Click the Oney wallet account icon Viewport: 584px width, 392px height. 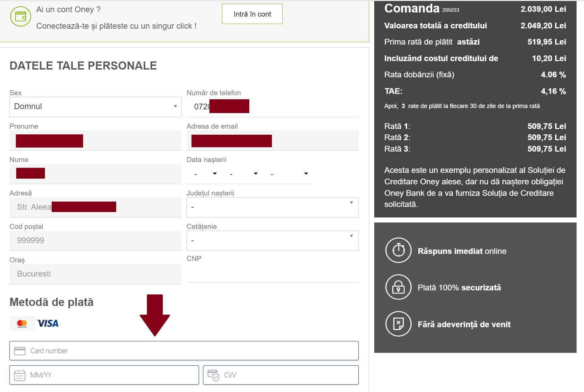click(x=21, y=16)
